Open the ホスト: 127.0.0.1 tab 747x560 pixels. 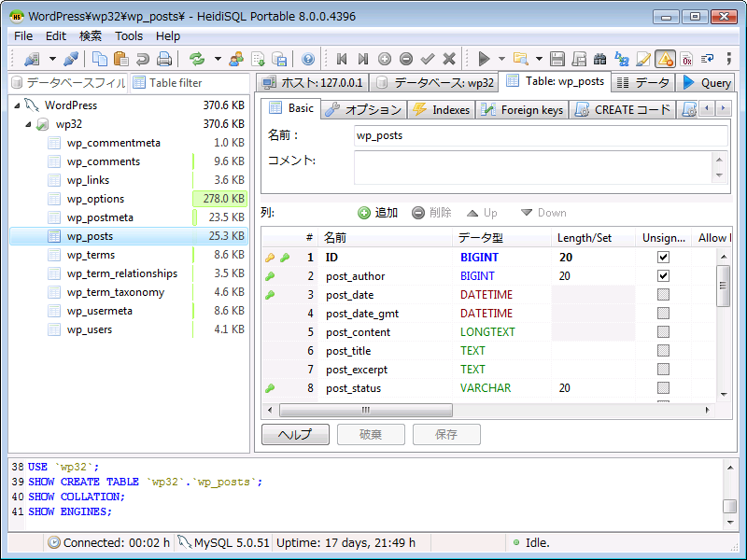313,83
